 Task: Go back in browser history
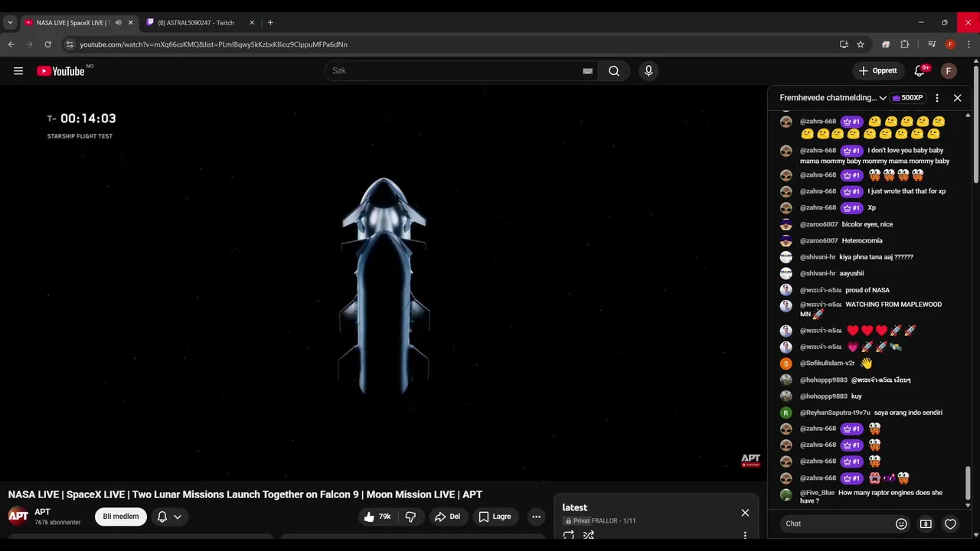coord(11,44)
